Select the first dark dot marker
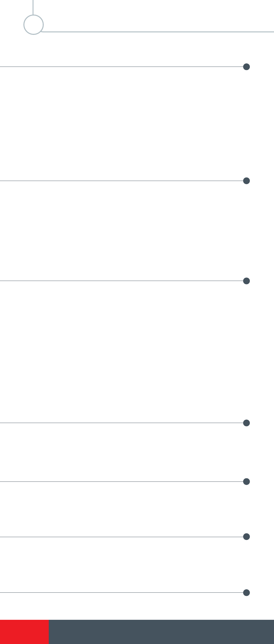Screen dimensions: 274x644 tap(246, 67)
